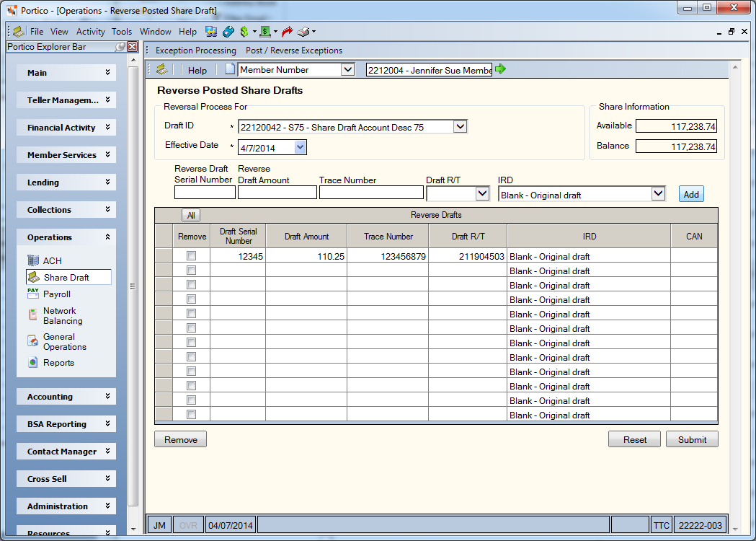
Task: Click the blank page icon beside Member Number
Action: click(x=230, y=69)
